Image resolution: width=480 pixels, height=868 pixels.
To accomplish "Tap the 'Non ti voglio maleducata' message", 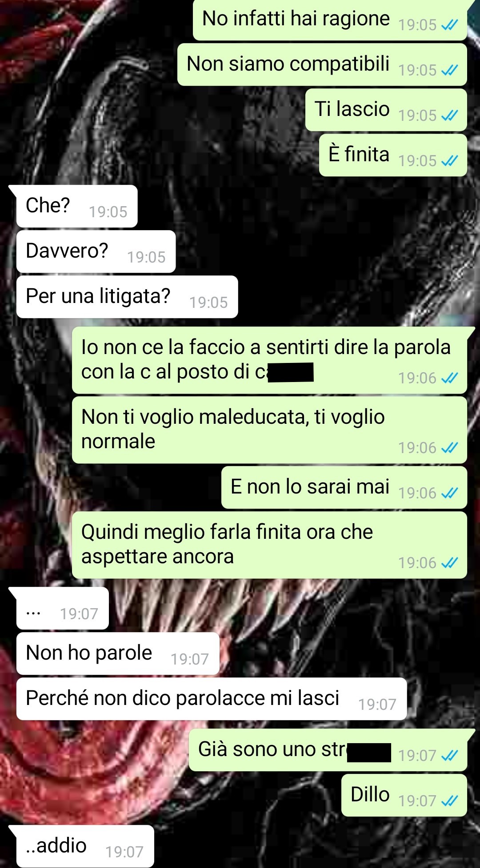I will pyautogui.click(x=269, y=430).
